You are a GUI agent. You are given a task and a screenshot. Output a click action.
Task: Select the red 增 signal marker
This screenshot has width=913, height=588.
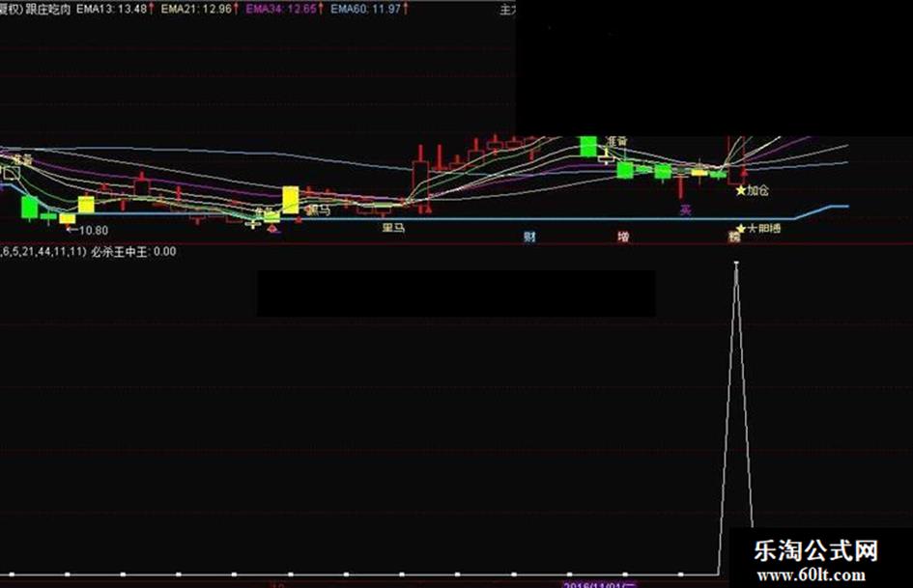coord(623,237)
